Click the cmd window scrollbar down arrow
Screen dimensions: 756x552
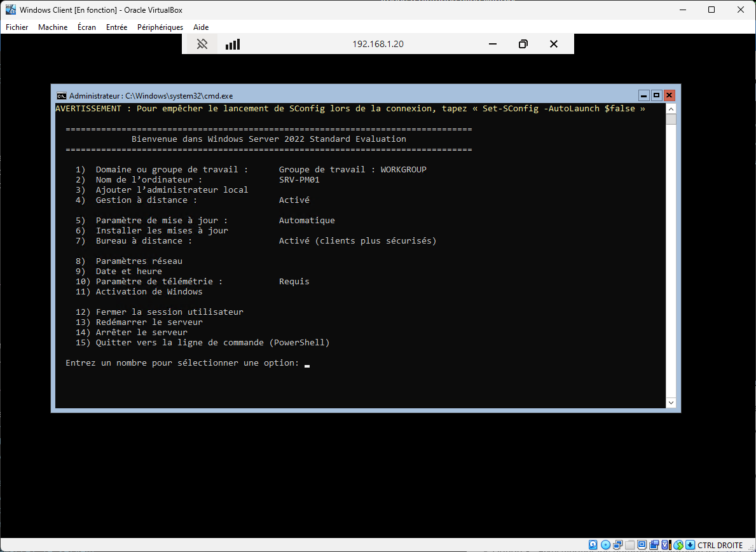coord(671,403)
